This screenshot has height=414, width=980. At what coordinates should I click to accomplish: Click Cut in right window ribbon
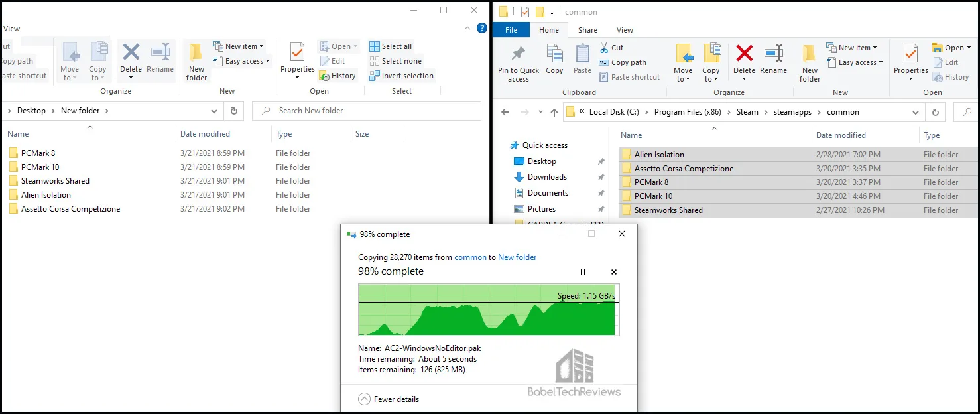(x=611, y=48)
